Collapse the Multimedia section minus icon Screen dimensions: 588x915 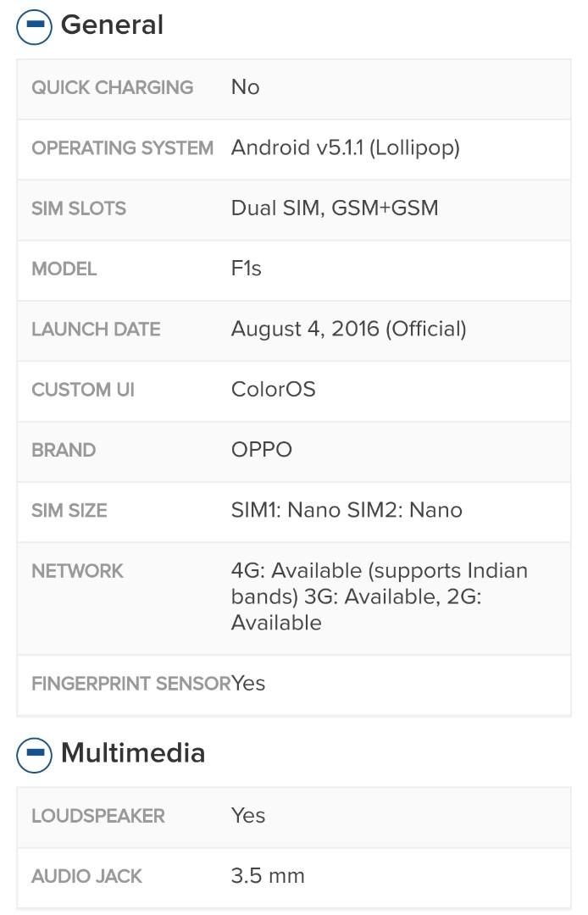(34, 754)
